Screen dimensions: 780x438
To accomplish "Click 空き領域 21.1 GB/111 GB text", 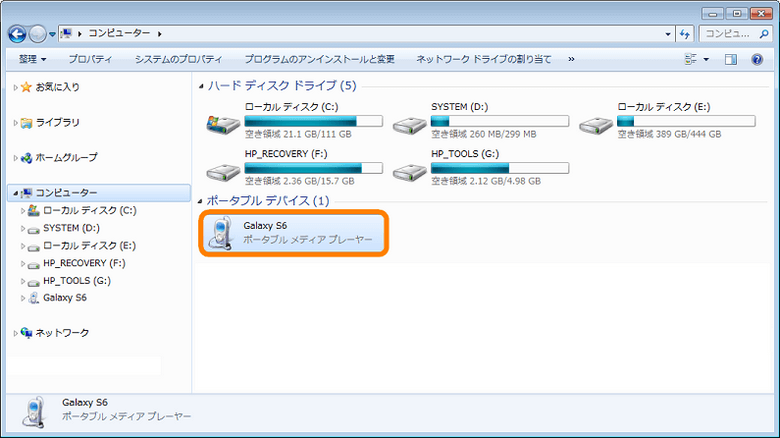I will pos(298,134).
